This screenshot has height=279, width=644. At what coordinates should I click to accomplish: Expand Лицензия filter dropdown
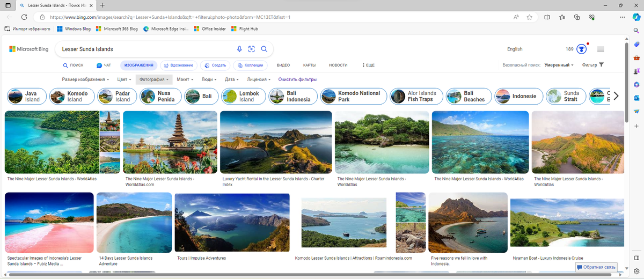pyautogui.click(x=259, y=79)
